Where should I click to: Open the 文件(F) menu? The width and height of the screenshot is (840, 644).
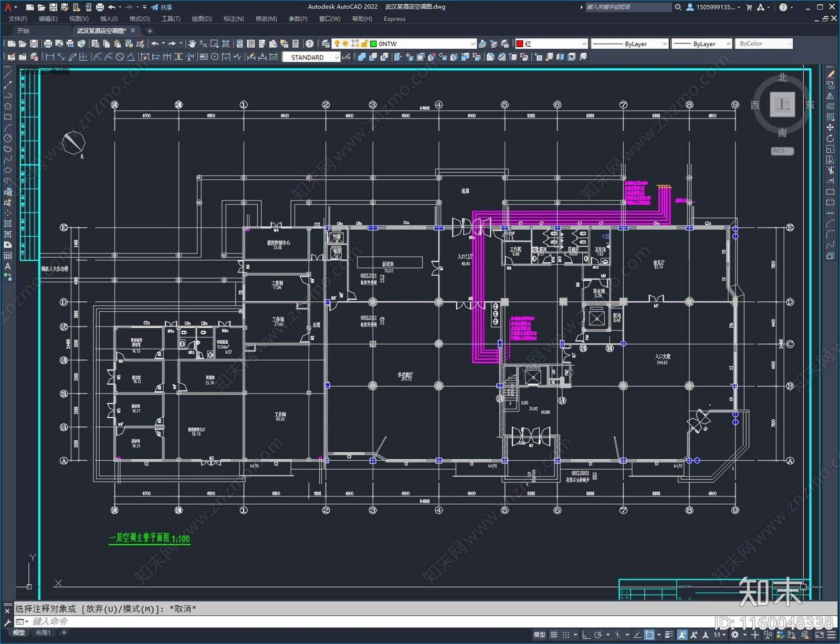click(x=18, y=18)
